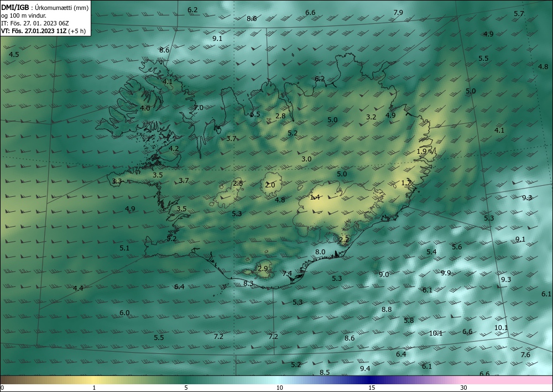
Task: Click the 'og 100 m vindur.' legend line
Action: pyautogui.click(x=24, y=15)
